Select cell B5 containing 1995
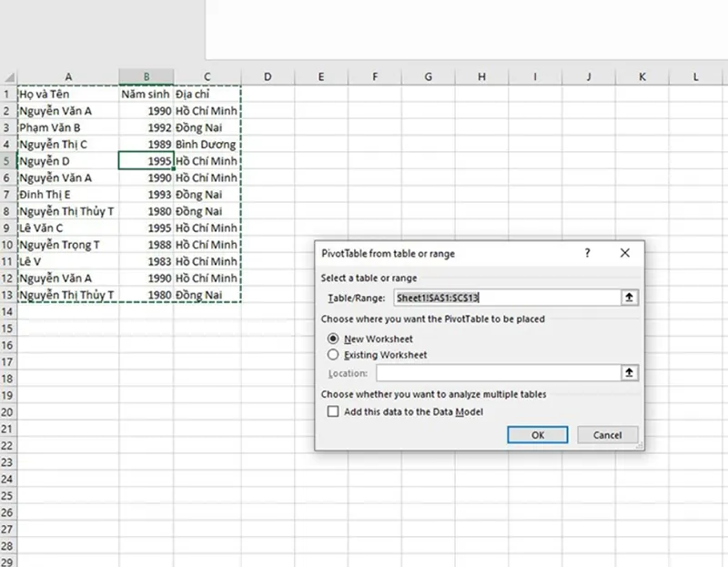 [145, 160]
